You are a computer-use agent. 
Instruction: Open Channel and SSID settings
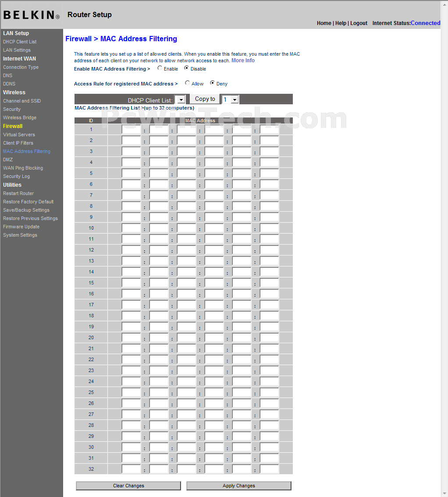tap(22, 101)
